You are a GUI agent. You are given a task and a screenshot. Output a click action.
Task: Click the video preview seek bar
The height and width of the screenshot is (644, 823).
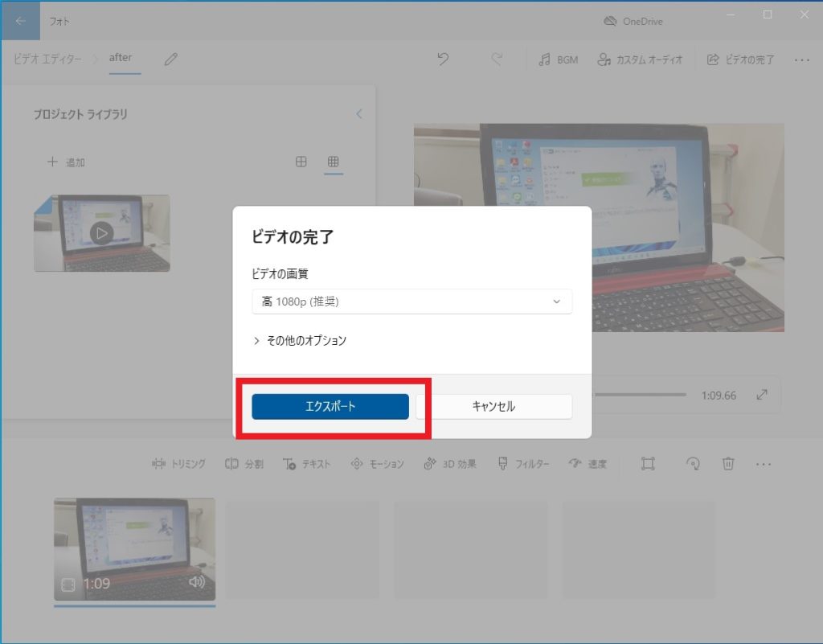point(643,395)
